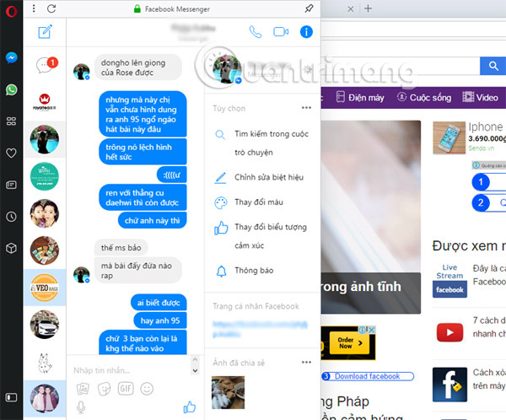Open the GIF picker

point(126,388)
